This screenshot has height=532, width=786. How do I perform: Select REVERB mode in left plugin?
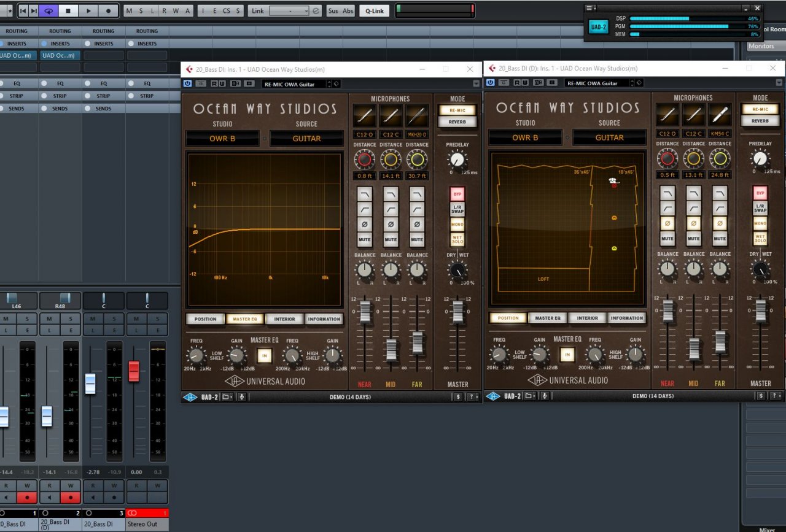[457, 121]
